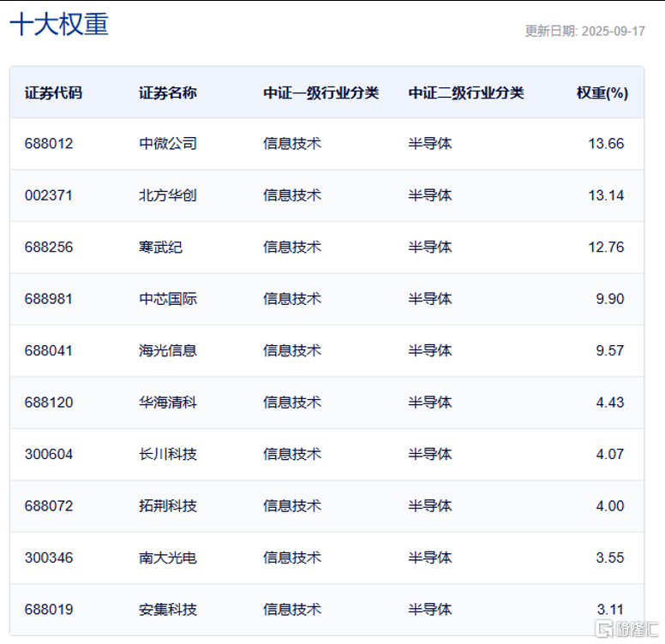Select the name 中微公司
Screen dimensions: 665x644
click(168, 144)
